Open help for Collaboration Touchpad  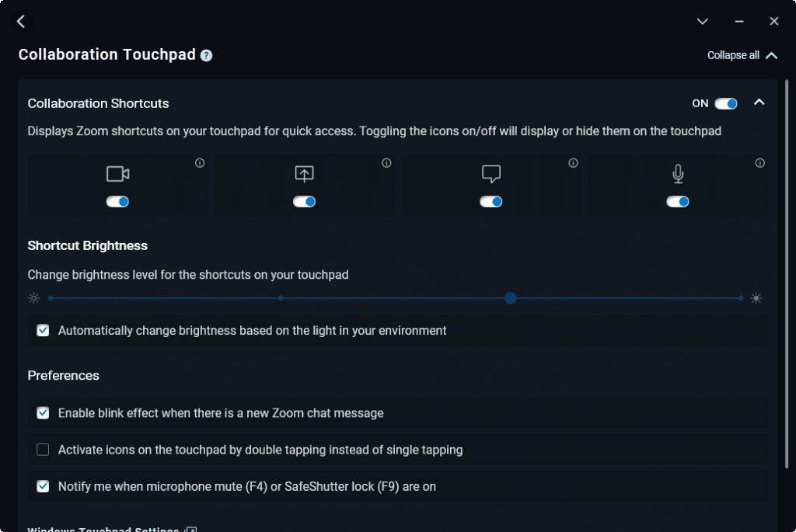[x=206, y=55]
